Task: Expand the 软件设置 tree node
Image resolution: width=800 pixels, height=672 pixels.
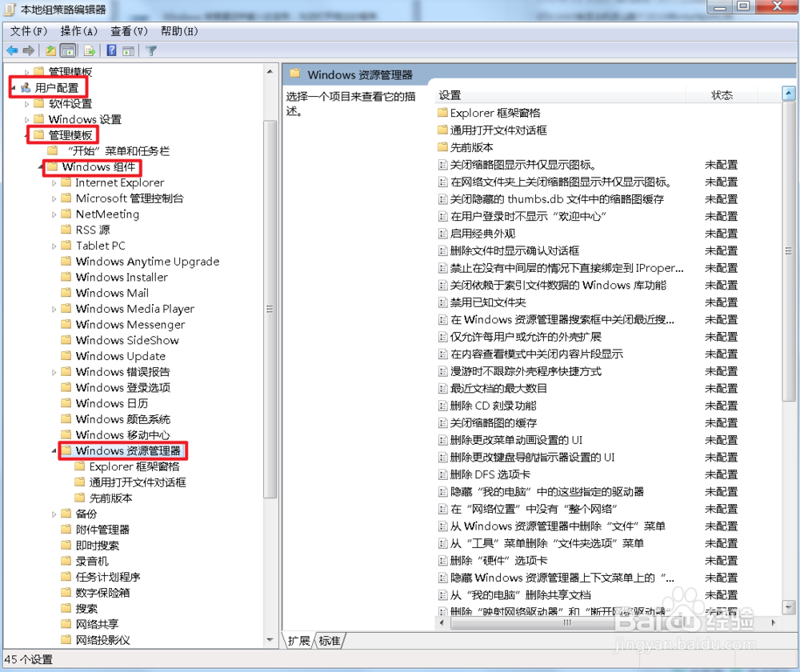Action: (26, 104)
